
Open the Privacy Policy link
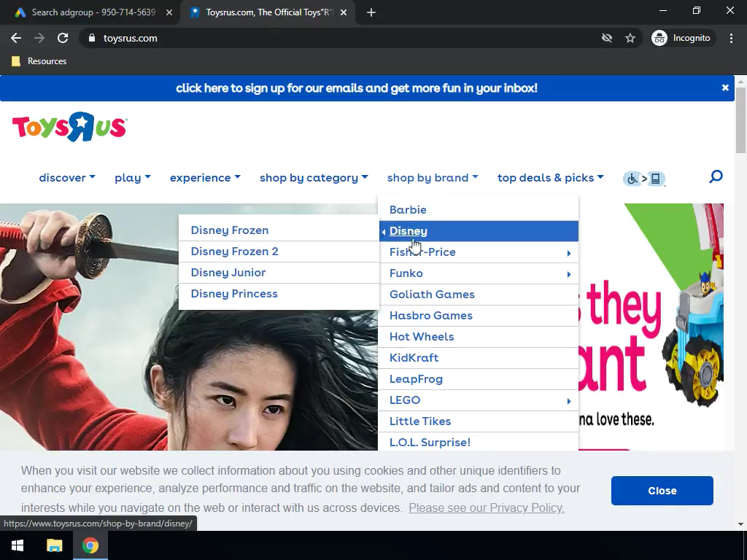tap(487, 507)
